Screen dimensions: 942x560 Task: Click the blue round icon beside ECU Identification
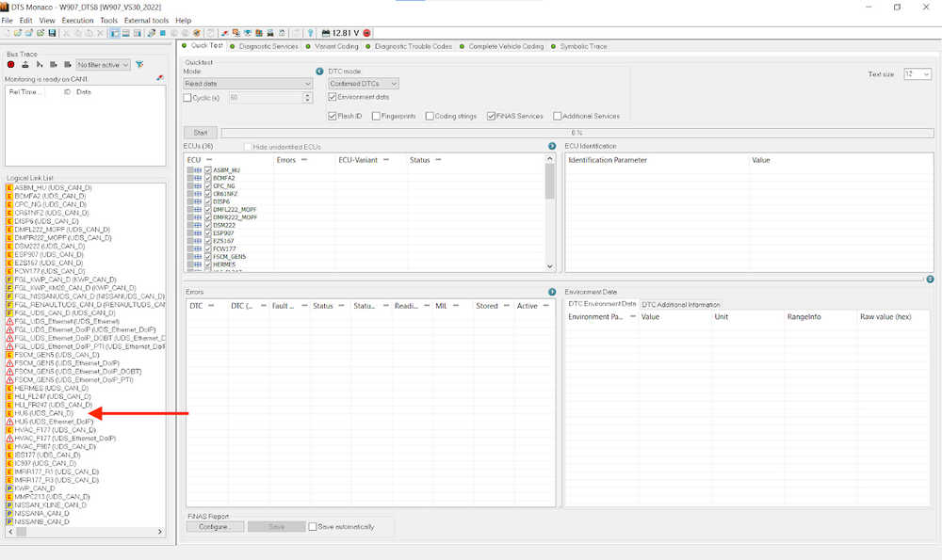[552, 146]
